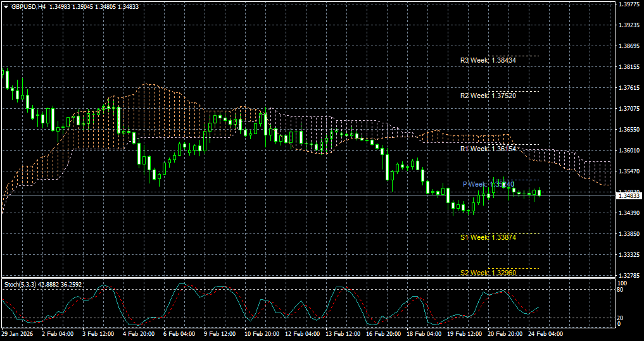Select the R3 Week: 1.38434 pivot label
Viewport: 644px width, 341px height.
pos(488,60)
